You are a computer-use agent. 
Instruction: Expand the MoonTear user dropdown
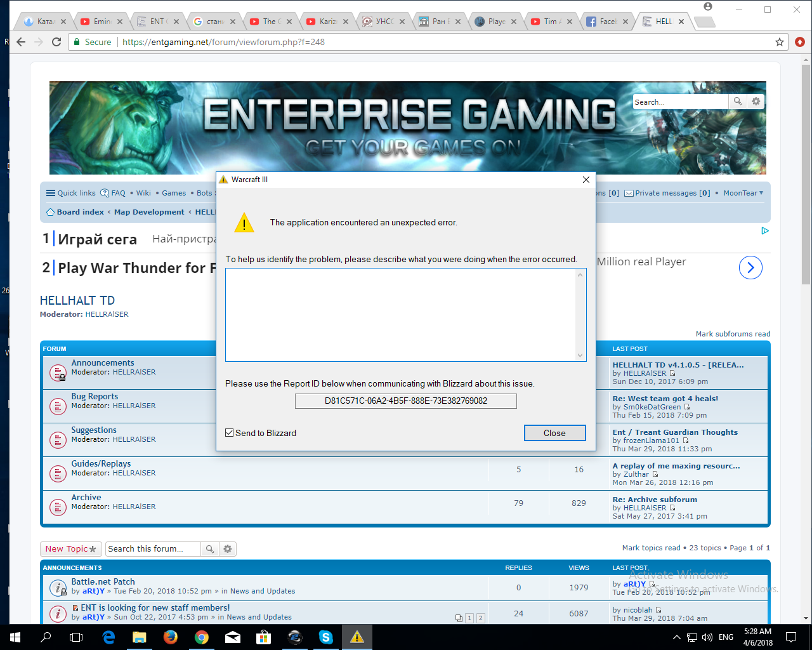[x=743, y=193]
